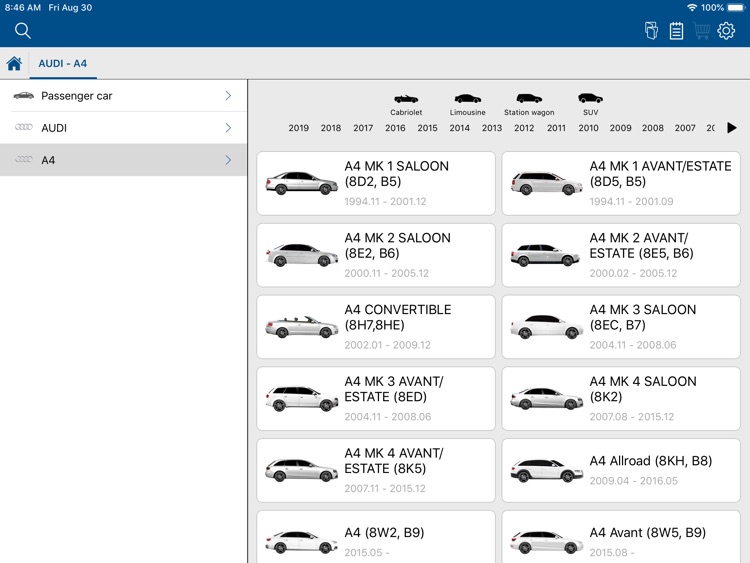
Task: Filter by Cabriolet body type icon
Action: point(406,99)
